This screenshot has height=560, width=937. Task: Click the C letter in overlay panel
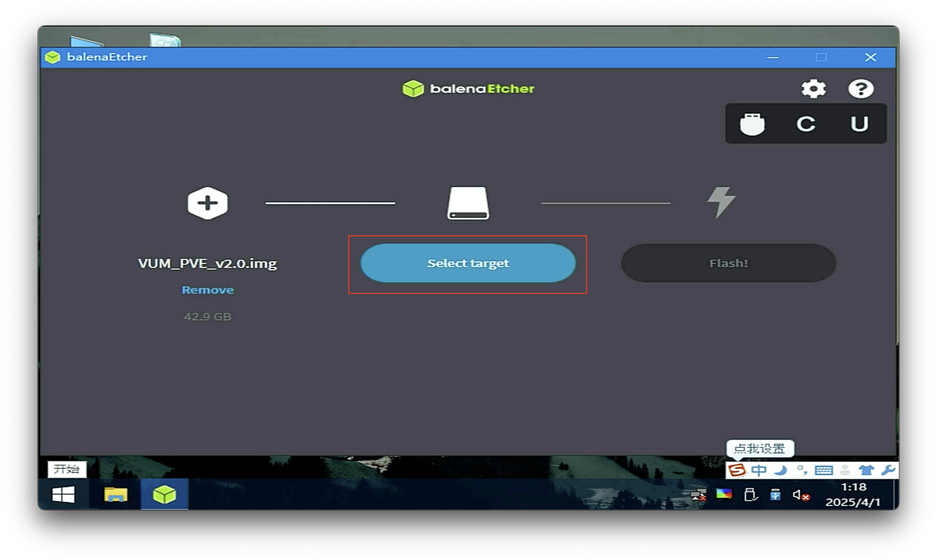(806, 124)
